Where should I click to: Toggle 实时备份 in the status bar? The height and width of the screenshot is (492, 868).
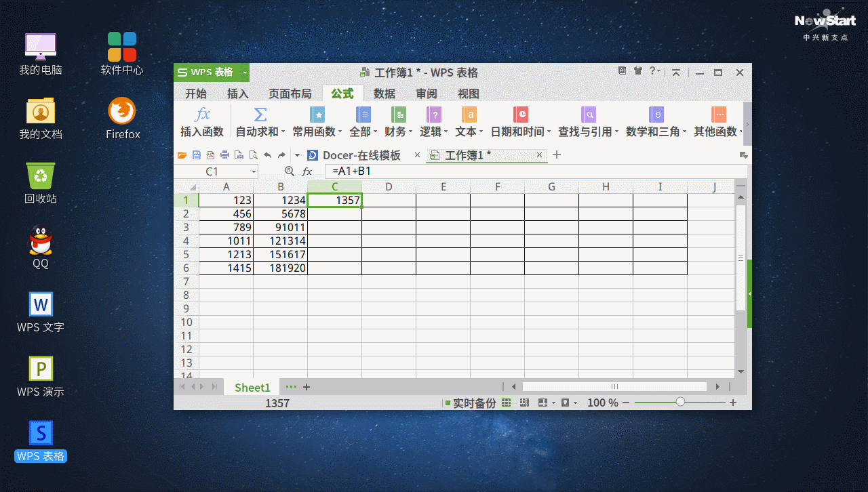click(x=471, y=403)
